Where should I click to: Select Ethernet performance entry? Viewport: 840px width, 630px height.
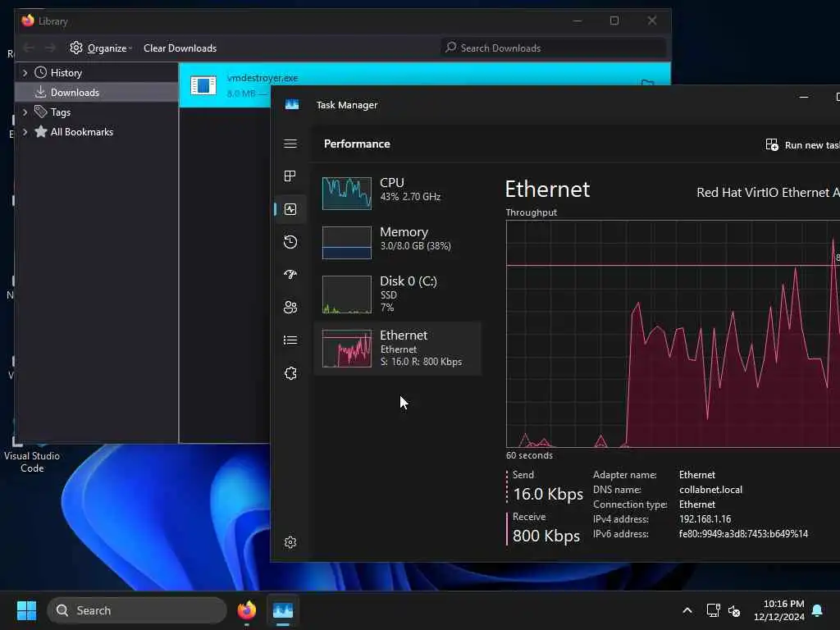[397, 348]
